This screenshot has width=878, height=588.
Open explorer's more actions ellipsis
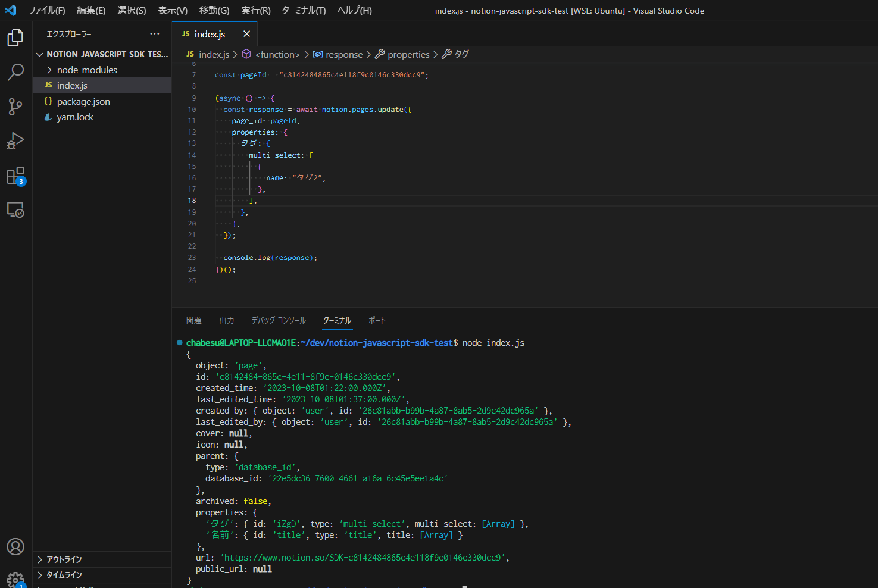click(x=155, y=34)
